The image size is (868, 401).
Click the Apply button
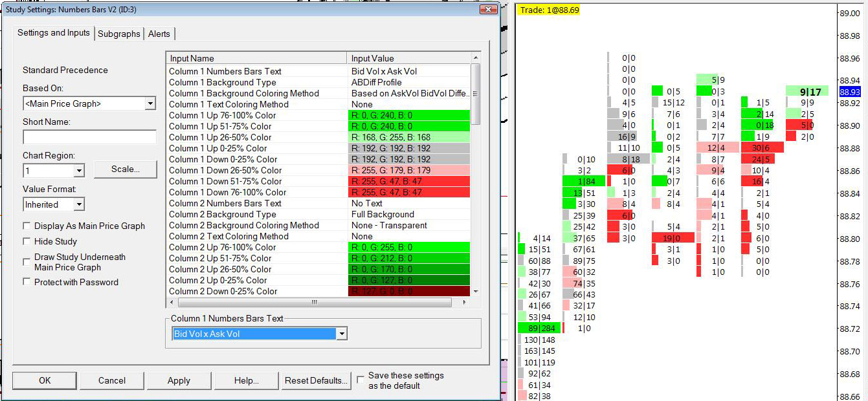pyautogui.click(x=179, y=380)
